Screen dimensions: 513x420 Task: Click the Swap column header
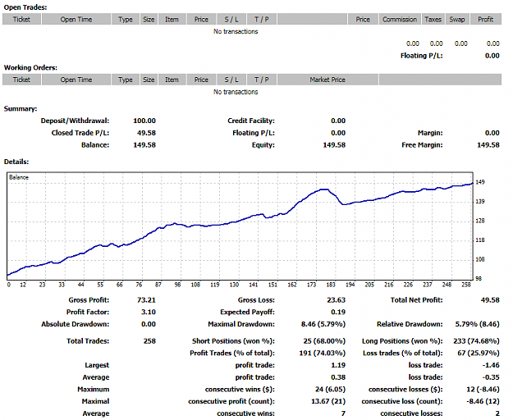tap(457, 20)
